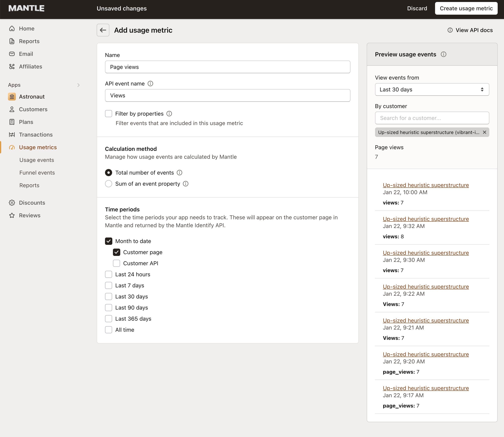Check the Customer API checkbox
Screen dimensions: 504x437
pyautogui.click(x=116, y=263)
